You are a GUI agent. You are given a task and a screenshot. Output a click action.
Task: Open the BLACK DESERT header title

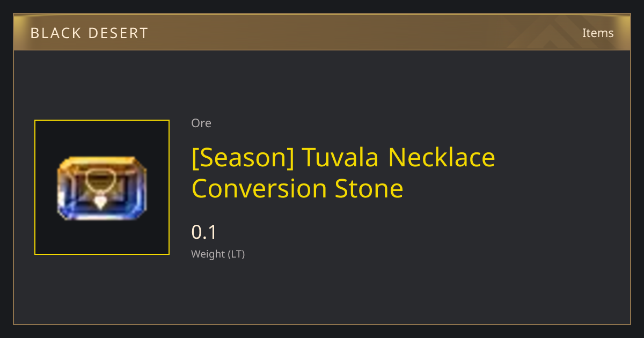click(89, 33)
